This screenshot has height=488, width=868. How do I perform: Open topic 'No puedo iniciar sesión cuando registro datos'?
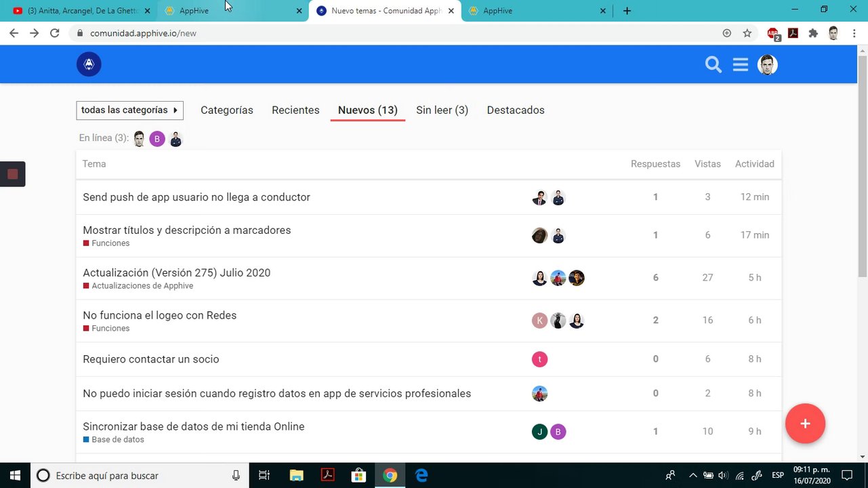point(277,394)
